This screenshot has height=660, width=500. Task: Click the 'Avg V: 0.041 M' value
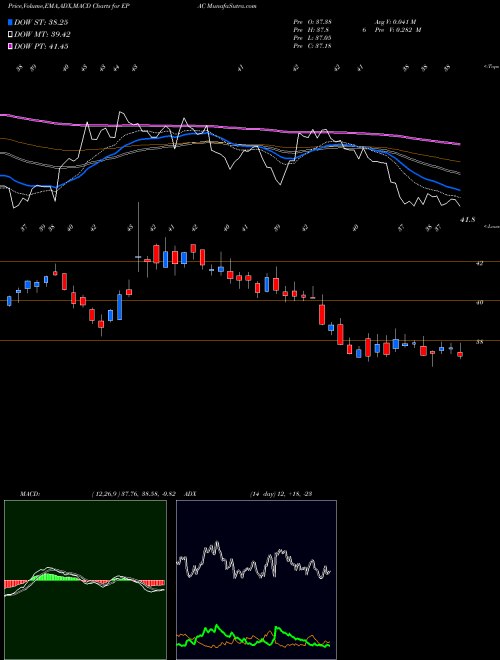click(x=394, y=21)
